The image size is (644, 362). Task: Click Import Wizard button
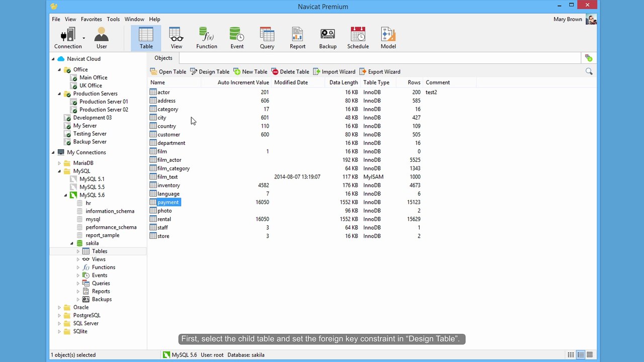[334, 71]
